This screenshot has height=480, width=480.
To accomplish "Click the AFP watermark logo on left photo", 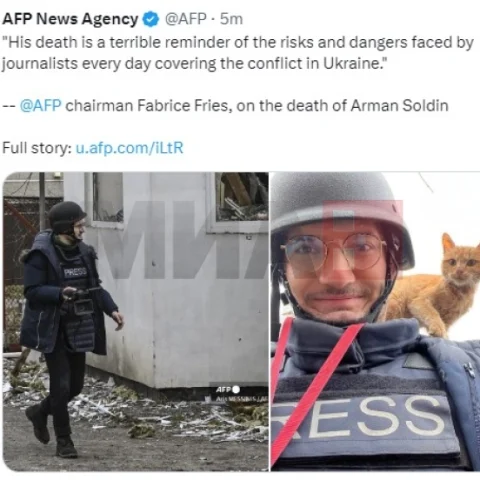I will pyautogui.click(x=228, y=389).
